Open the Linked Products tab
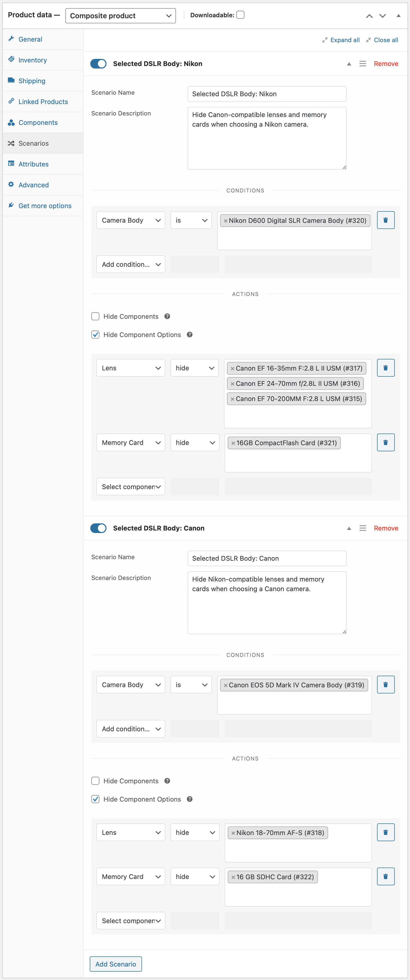 [x=43, y=102]
